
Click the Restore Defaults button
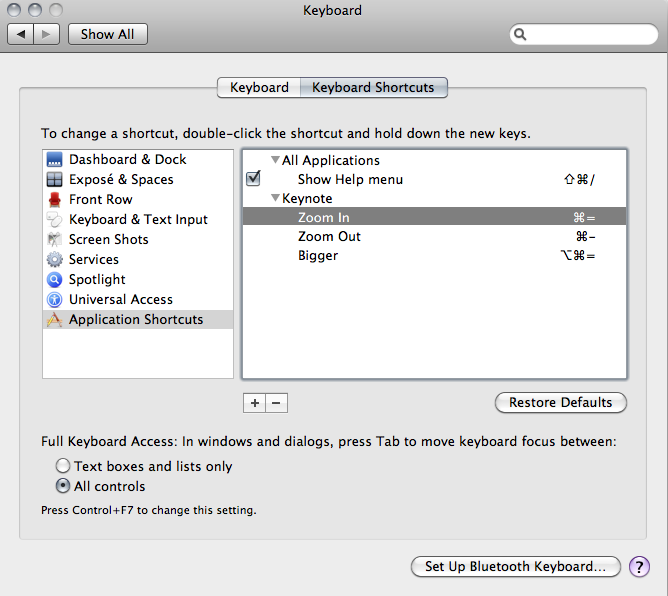[560, 403]
